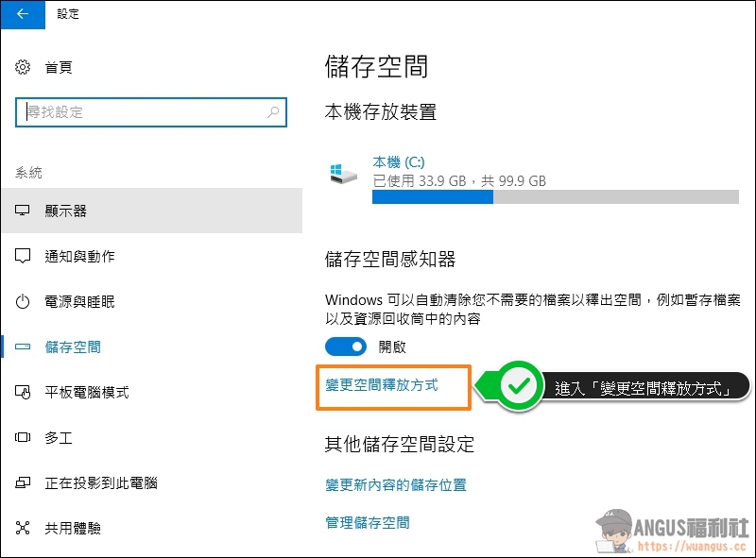Open the 變更空間釋放方式 link

[x=382, y=385]
